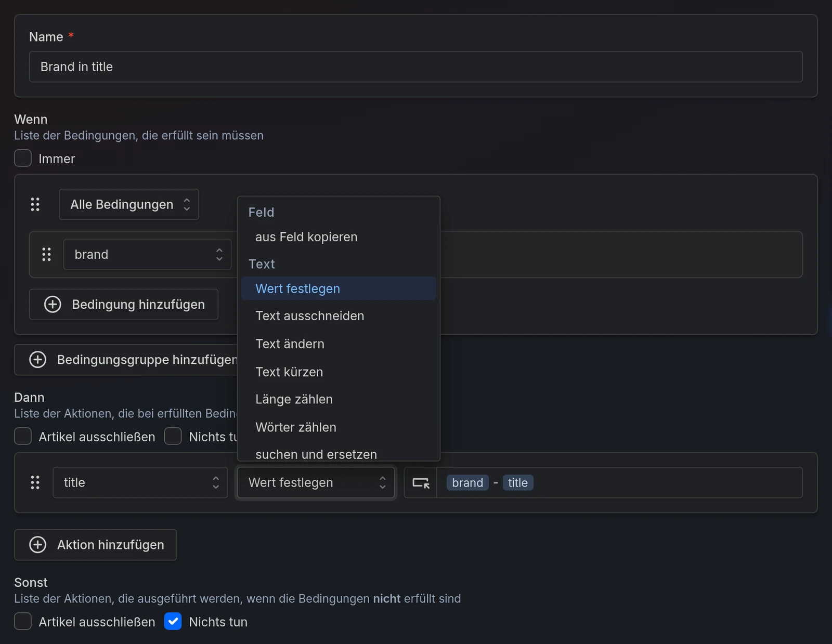The width and height of the screenshot is (832, 644).
Task: Select Text kürzen option
Action: pyautogui.click(x=339, y=372)
